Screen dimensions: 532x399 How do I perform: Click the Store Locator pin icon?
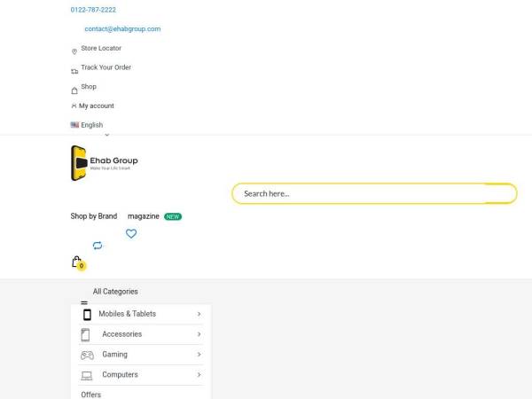74,51
